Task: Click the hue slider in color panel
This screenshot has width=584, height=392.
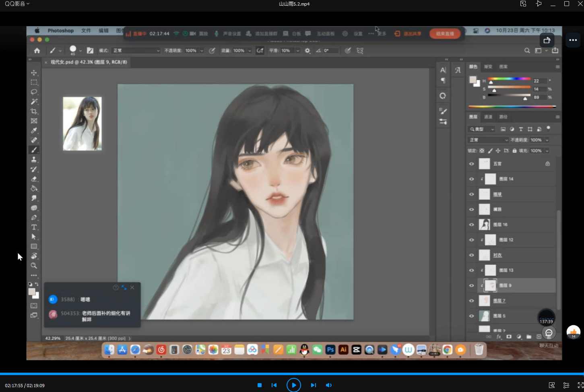Action: point(509,79)
